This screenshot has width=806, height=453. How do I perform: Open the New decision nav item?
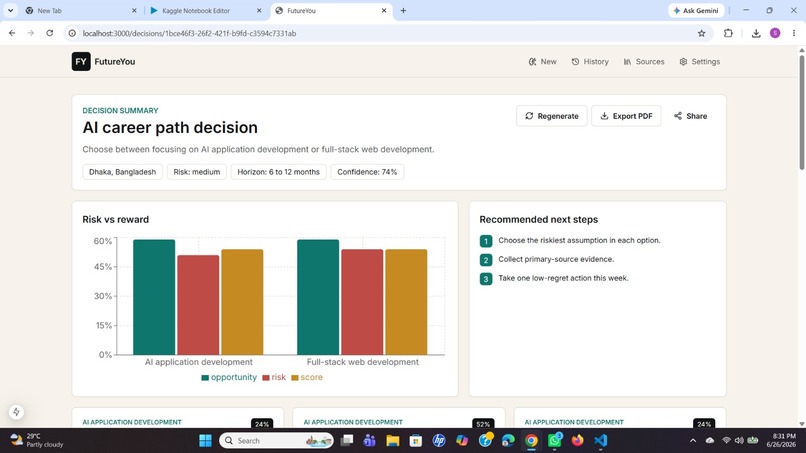click(542, 61)
